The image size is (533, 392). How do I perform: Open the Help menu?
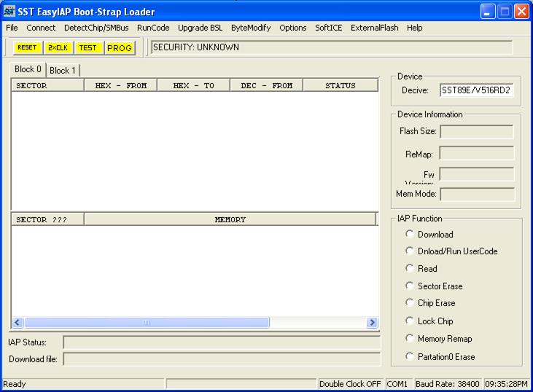tap(414, 28)
